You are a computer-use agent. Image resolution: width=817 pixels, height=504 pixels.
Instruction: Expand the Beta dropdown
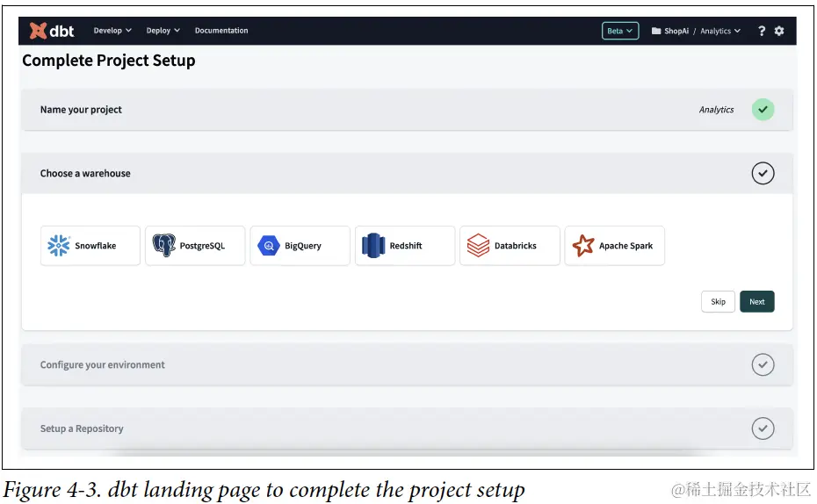click(x=620, y=31)
